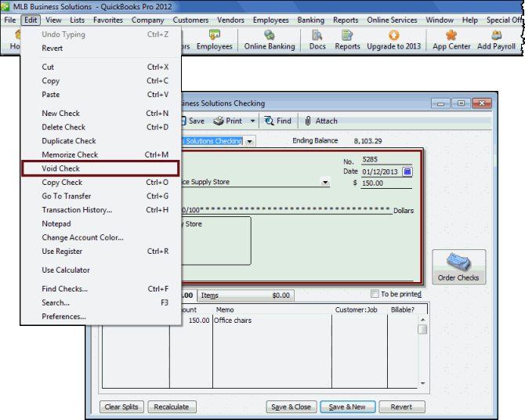525x420 pixels.
Task: Click the expenses table scroll up arrow
Action: coord(423,320)
